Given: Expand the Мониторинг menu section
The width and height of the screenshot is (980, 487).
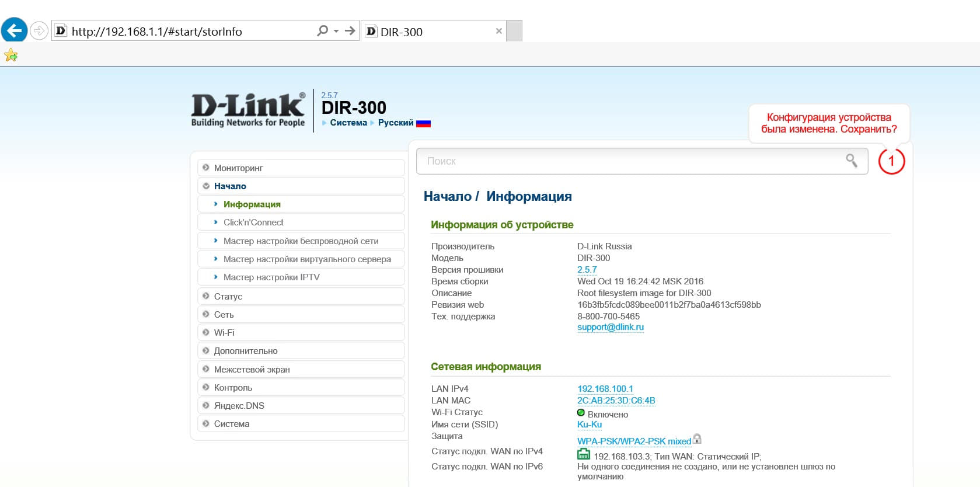Looking at the screenshot, I should 238,168.
